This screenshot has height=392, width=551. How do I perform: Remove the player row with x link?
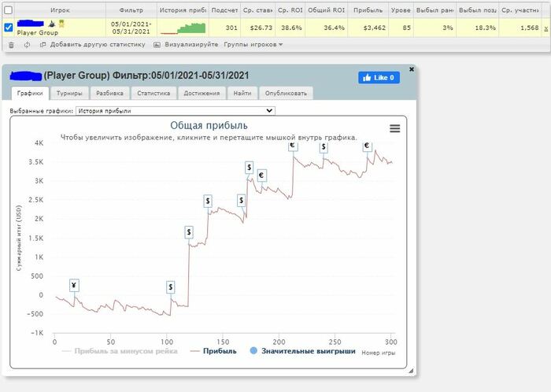(x=545, y=29)
